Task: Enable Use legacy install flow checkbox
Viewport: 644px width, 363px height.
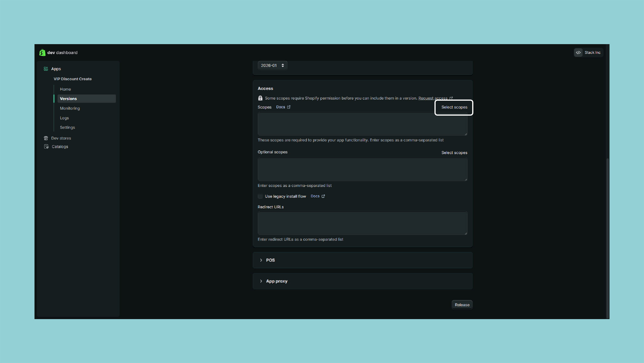Action: tap(260, 196)
